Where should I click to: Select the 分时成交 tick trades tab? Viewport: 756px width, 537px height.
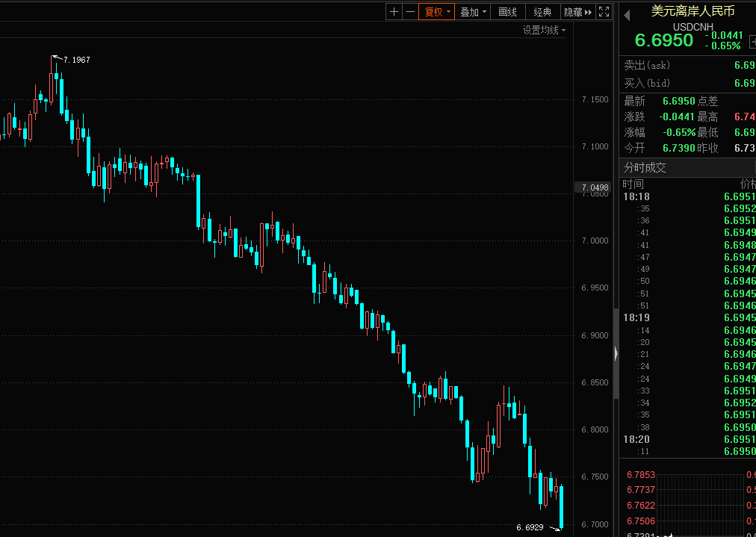pos(645,168)
